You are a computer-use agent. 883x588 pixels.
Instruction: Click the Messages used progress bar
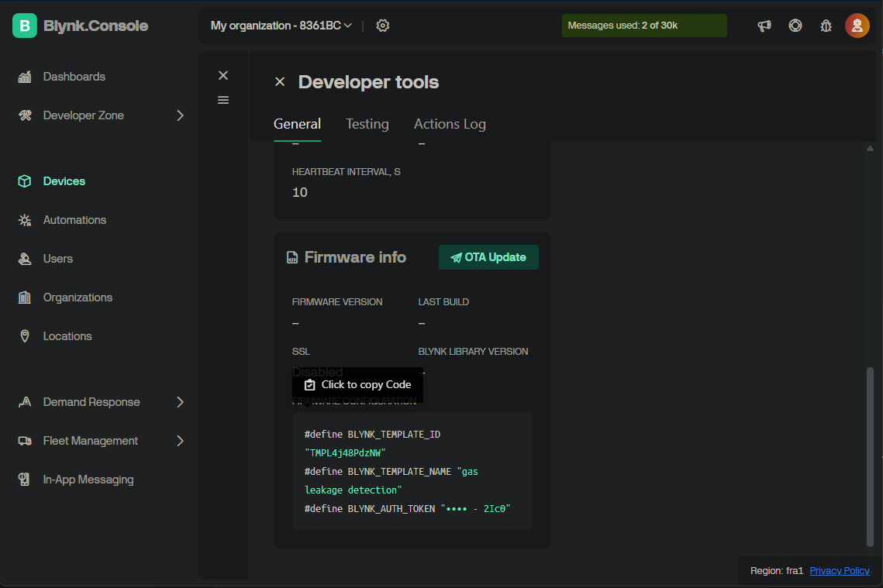click(x=644, y=26)
